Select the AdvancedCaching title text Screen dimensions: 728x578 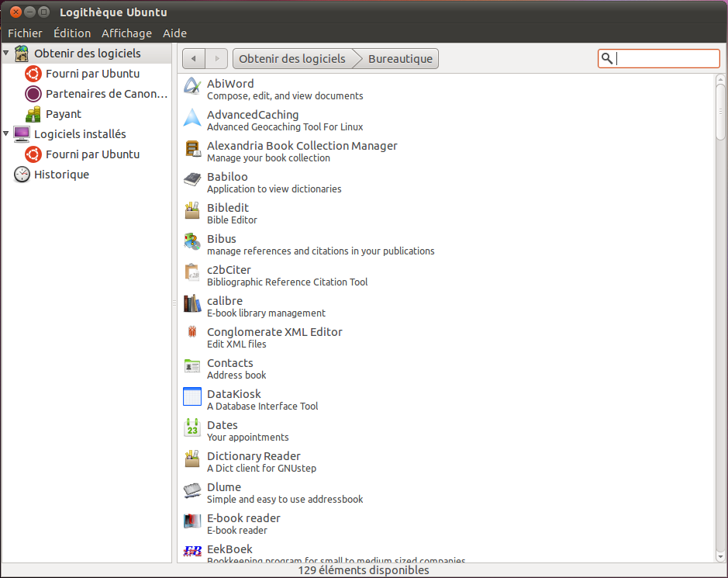[253, 115]
